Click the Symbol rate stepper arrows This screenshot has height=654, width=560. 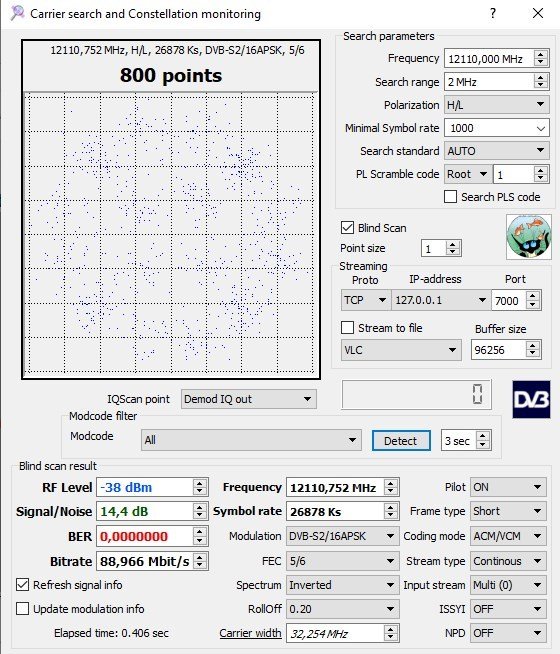tap(390, 511)
